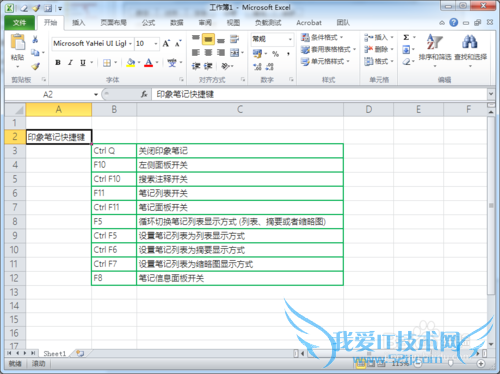Open the 文件 File tab
This screenshot has width=500, height=374.
tap(20, 23)
